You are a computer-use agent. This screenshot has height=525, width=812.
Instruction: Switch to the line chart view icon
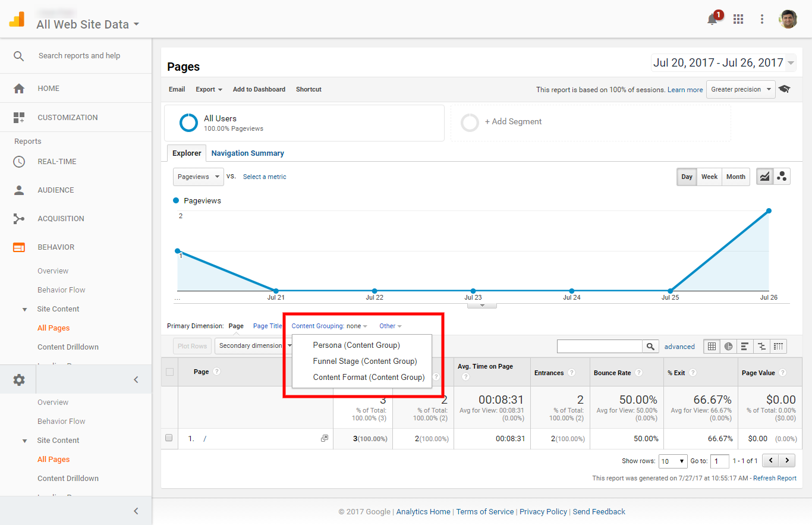click(764, 177)
